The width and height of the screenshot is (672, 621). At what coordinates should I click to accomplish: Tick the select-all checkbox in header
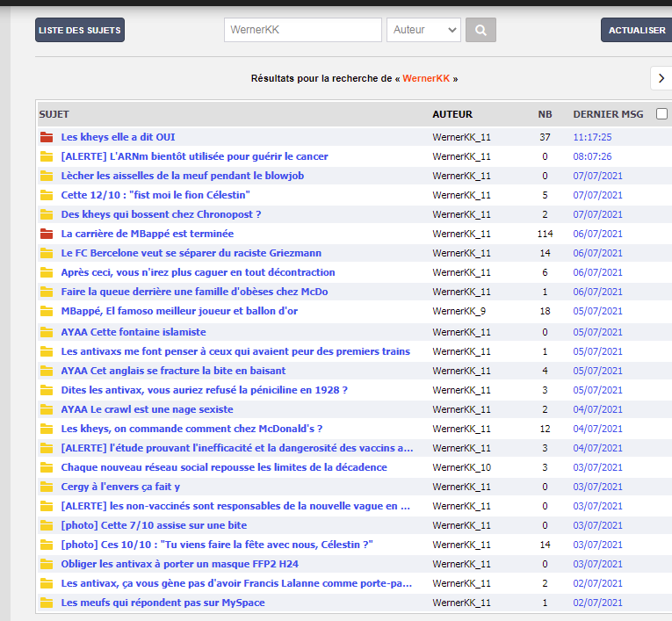661,113
